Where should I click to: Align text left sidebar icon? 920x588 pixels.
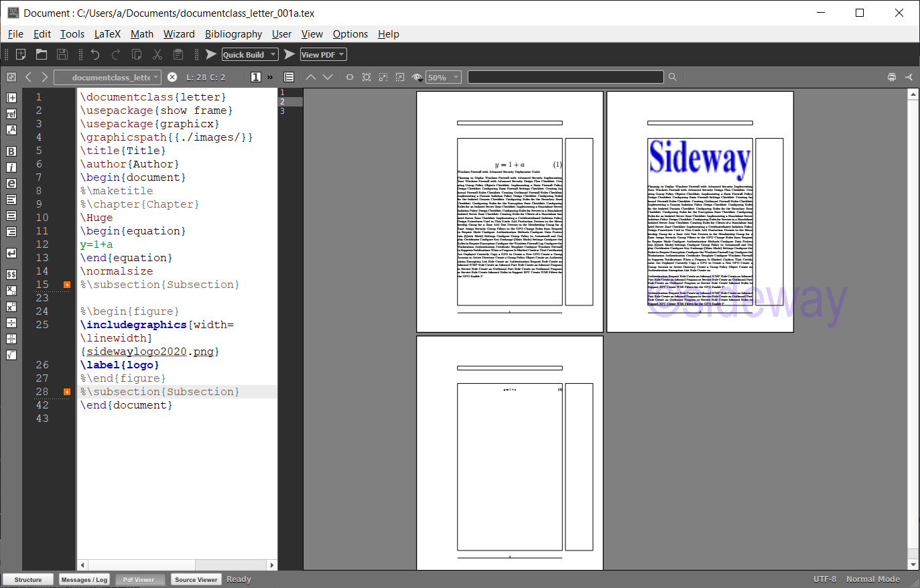pyautogui.click(x=11, y=200)
